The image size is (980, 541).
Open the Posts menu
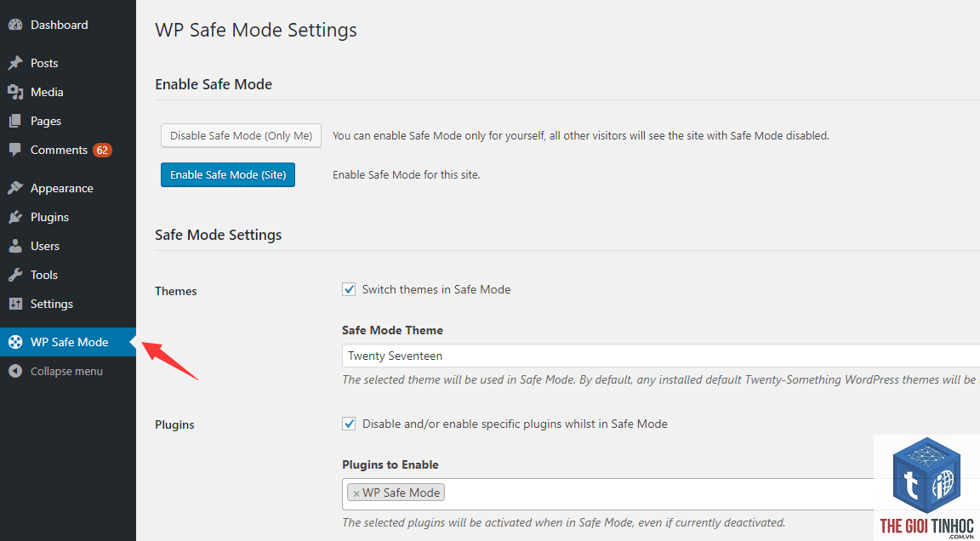(x=67, y=63)
